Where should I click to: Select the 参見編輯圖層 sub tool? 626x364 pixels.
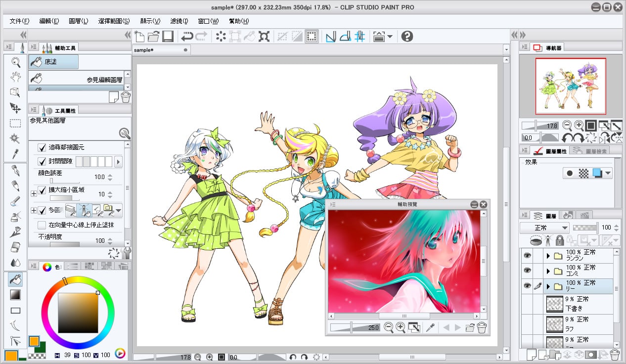tap(76, 79)
